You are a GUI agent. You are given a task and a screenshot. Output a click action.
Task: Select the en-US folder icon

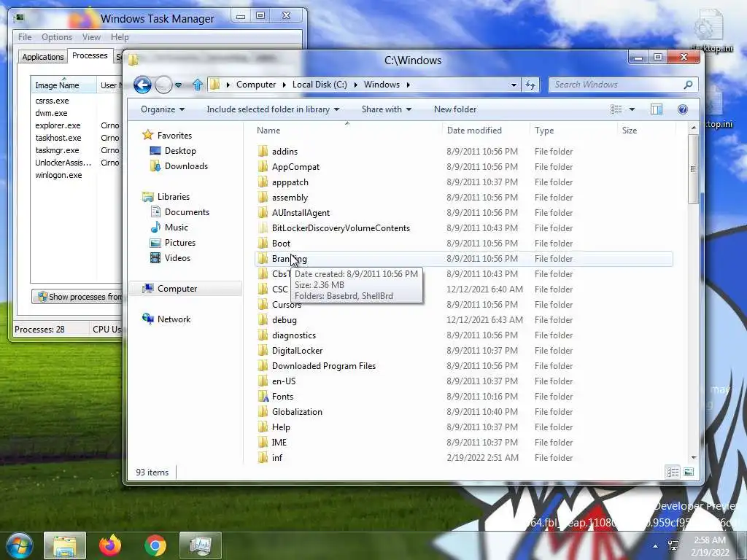click(263, 381)
